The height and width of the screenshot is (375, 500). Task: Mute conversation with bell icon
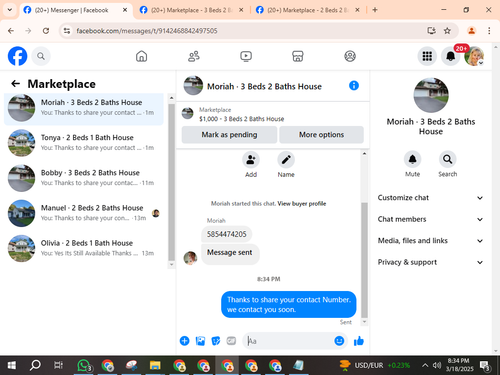[x=412, y=159]
